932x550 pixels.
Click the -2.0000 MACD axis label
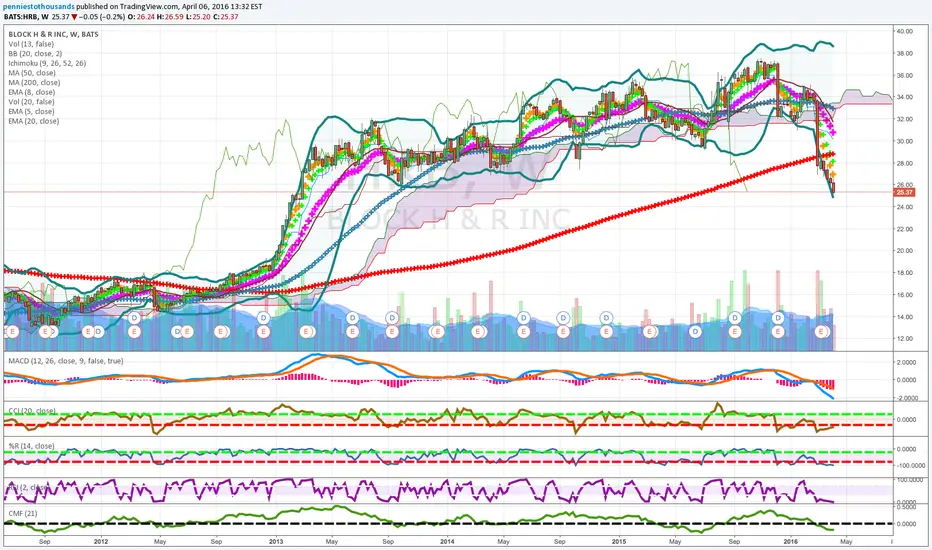(905, 398)
